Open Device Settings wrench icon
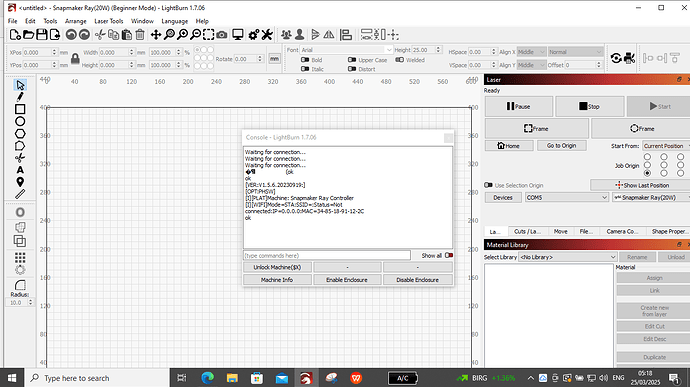 pyautogui.click(x=267, y=35)
